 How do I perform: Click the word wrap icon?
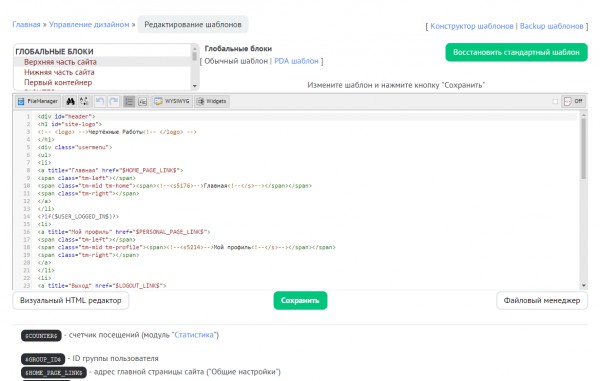(143, 101)
